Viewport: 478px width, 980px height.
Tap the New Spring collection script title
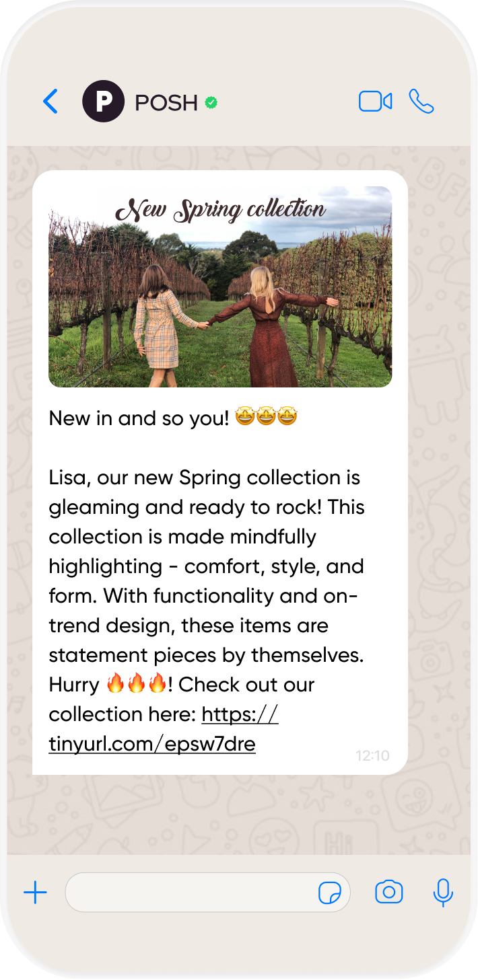coord(221,210)
